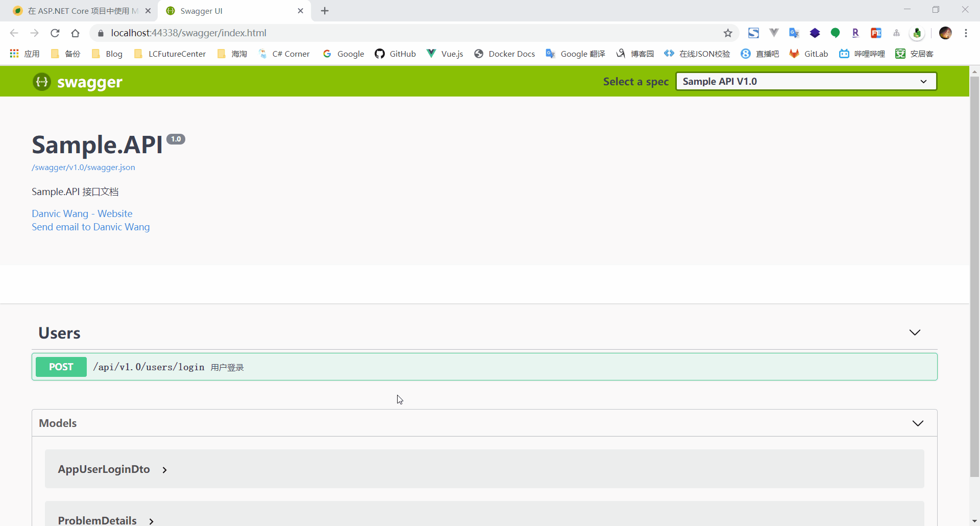Collapse the Models section with its chevron
Image resolution: width=980 pixels, height=526 pixels.
tap(918, 423)
